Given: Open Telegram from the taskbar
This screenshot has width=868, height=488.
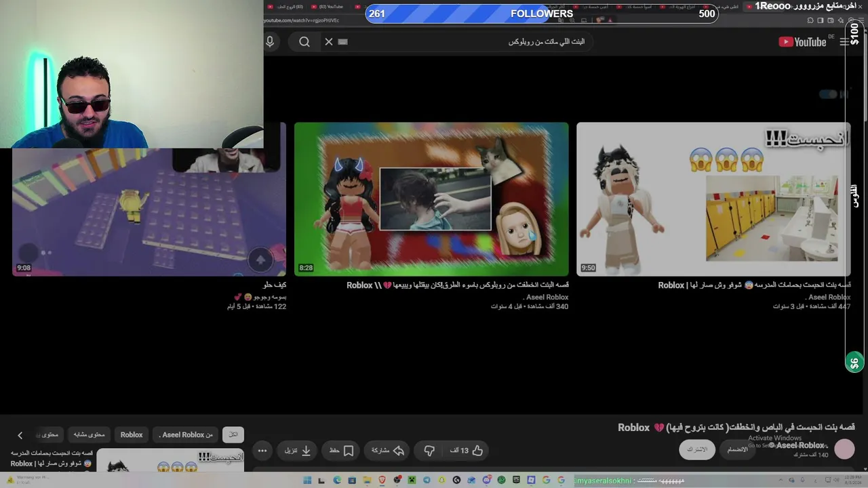Looking at the screenshot, I should [427, 481].
